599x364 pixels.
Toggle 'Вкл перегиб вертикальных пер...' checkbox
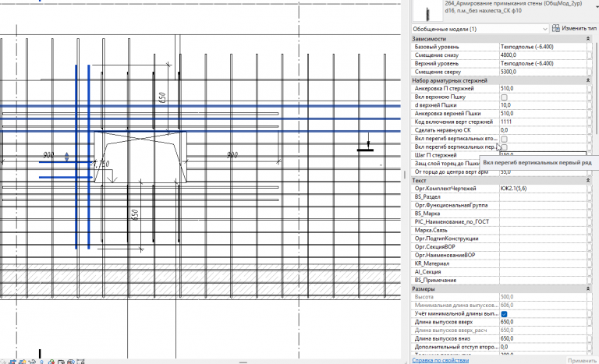[504, 147]
